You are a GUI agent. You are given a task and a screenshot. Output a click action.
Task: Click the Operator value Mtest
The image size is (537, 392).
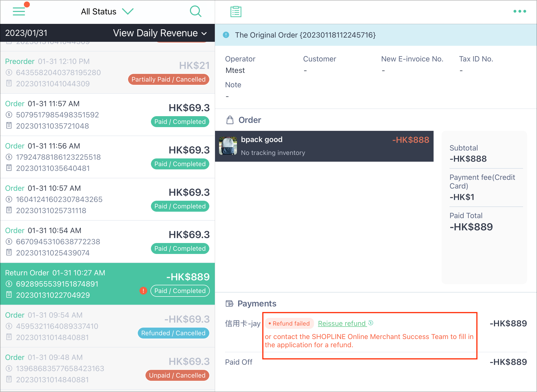[235, 70]
